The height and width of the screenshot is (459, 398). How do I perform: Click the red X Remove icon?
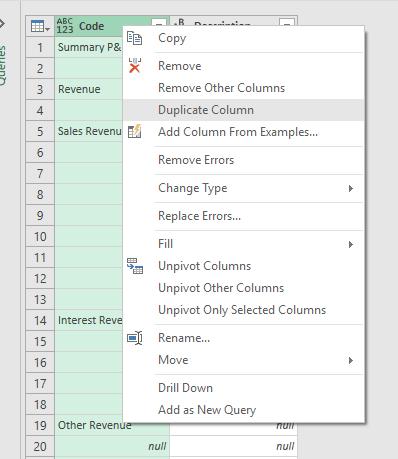tap(135, 65)
